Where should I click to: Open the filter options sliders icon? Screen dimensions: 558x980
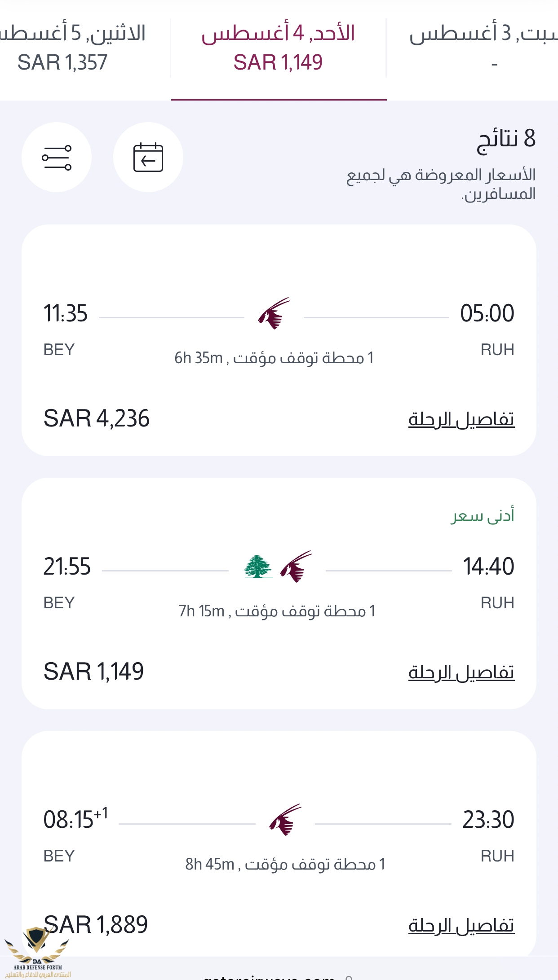[57, 158]
